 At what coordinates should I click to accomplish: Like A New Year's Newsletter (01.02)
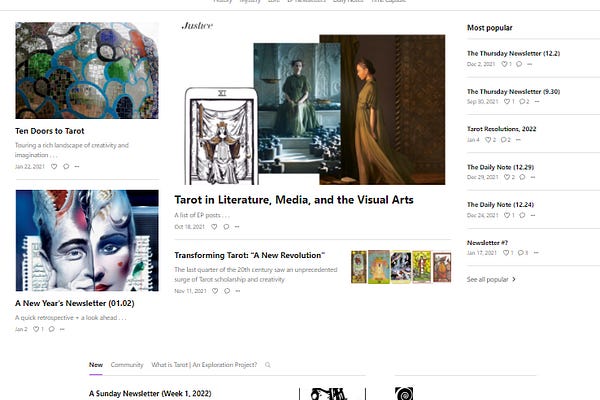pyautogui.click(x=38, y=329)
